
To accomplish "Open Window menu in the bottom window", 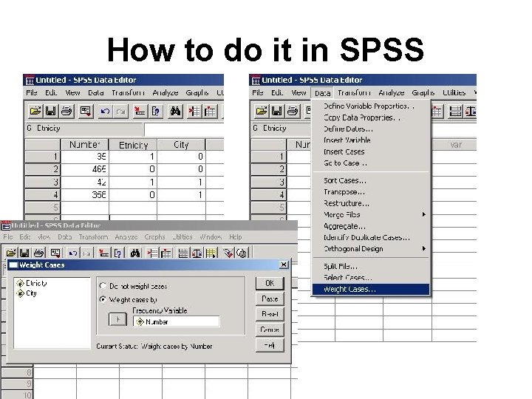I will [211, 237].
